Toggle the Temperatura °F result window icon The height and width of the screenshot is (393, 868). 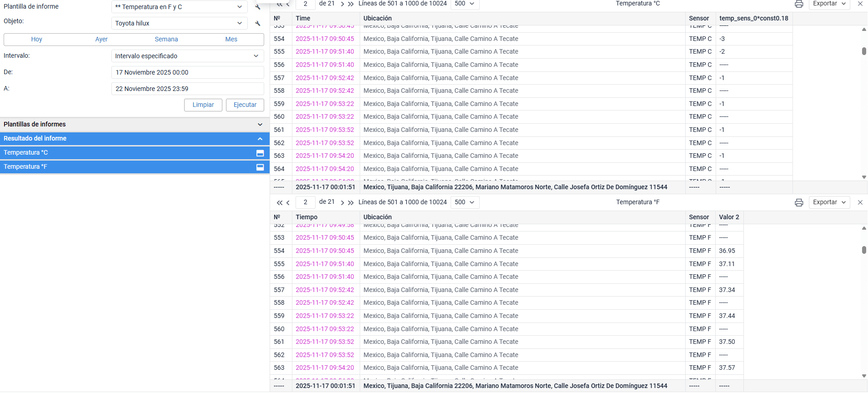point(260,167)
